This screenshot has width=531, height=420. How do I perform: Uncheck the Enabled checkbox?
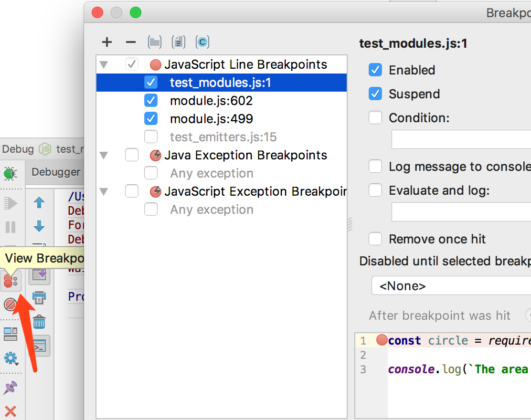point(375,70)
